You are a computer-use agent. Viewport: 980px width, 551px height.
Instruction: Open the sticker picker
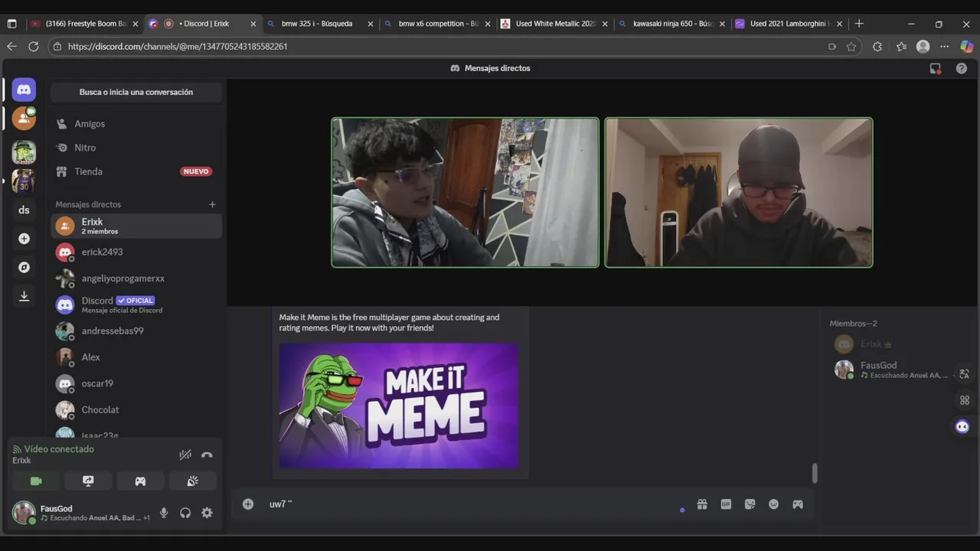coord(750,504)
